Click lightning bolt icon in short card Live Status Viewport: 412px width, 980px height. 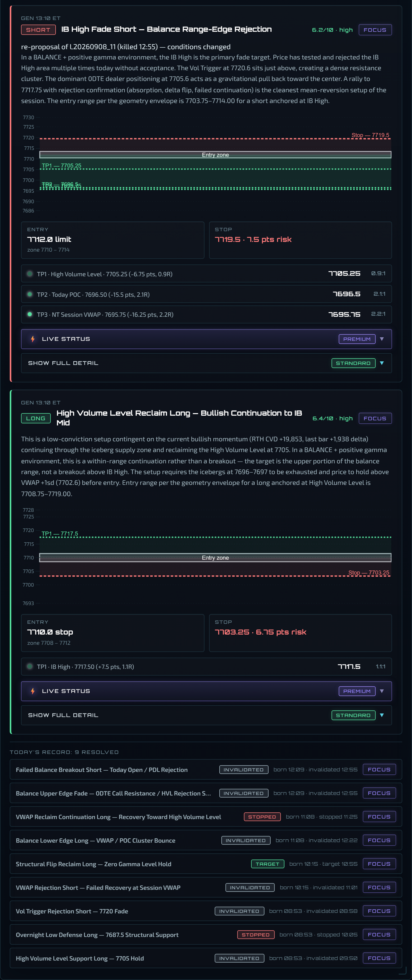pos(33,339)
